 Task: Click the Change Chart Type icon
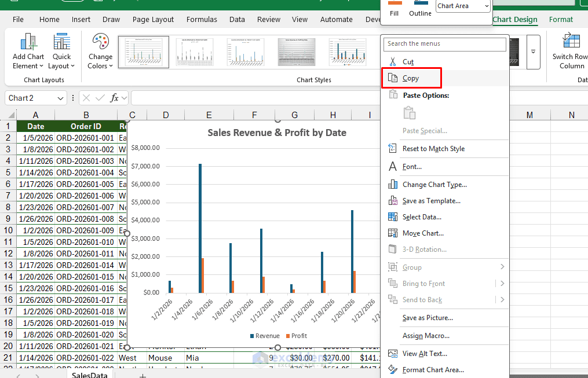393,184
